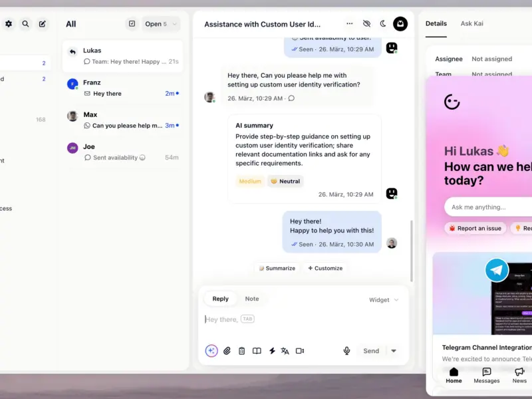Click agent avatar beside Hey there reply
The width and height of the screenshot is (532, 399).
(392, 243)
